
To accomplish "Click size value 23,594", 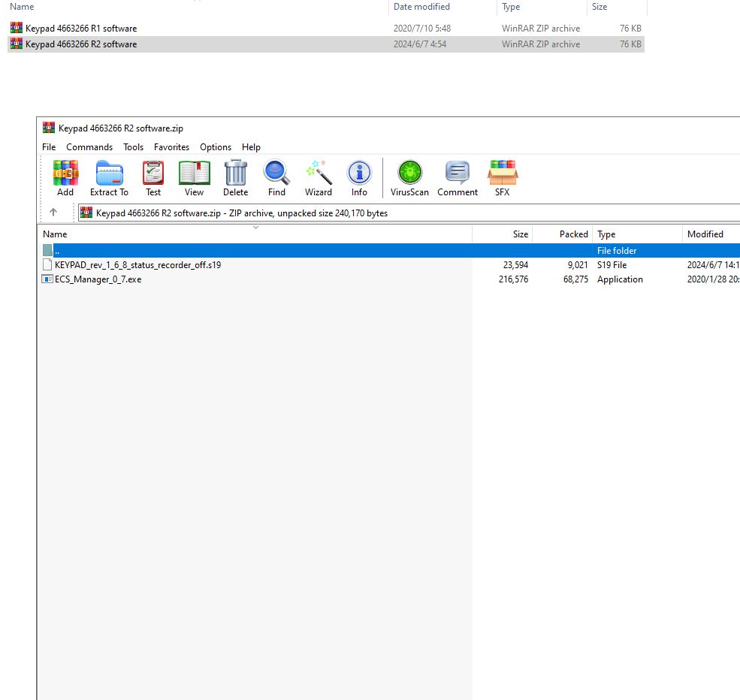I will pyautogui.click(x=516, y=265).
